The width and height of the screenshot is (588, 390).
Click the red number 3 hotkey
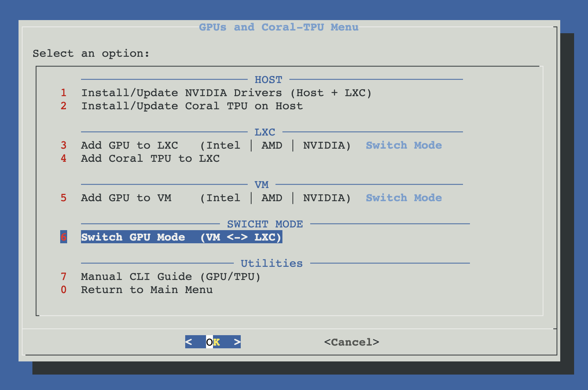tap(64, 146)
